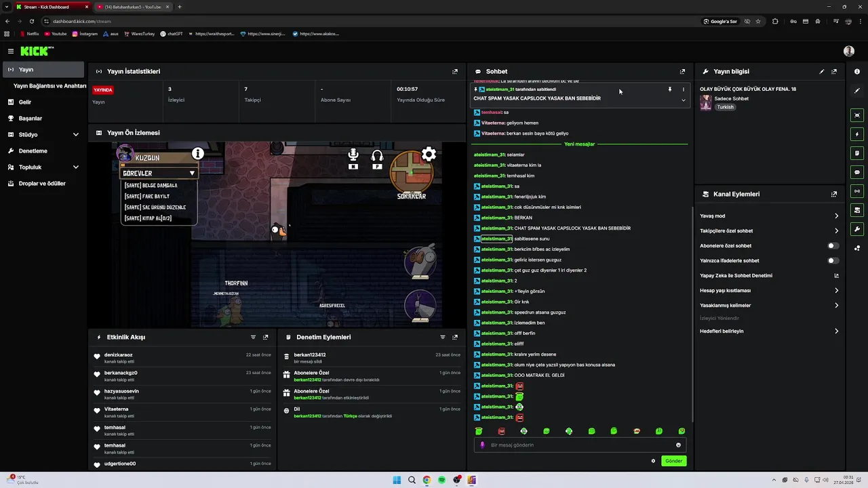Click Yapay Zeka ile Sohbet Denetimi external icon
Viewport: 868px width, 488px height.
(836, 275)
